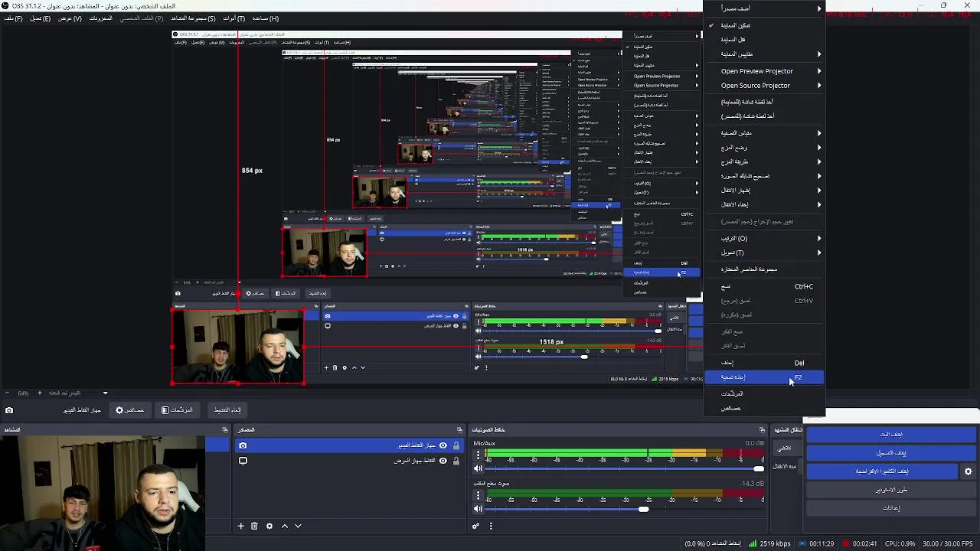
Task: Select Rename (F2) in context menu
Action: tap(764, 377)
